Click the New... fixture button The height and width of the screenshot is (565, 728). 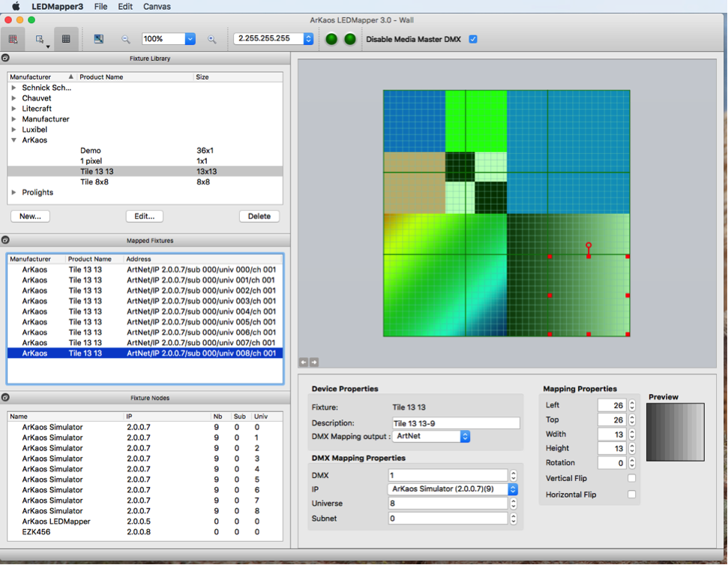click(30, 216)
